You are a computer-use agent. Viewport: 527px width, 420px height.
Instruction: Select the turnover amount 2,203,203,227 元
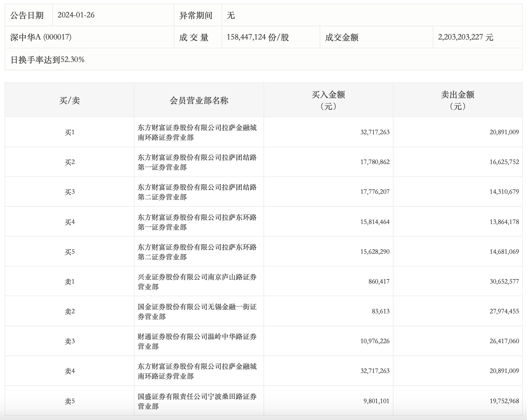pos(466,37)
